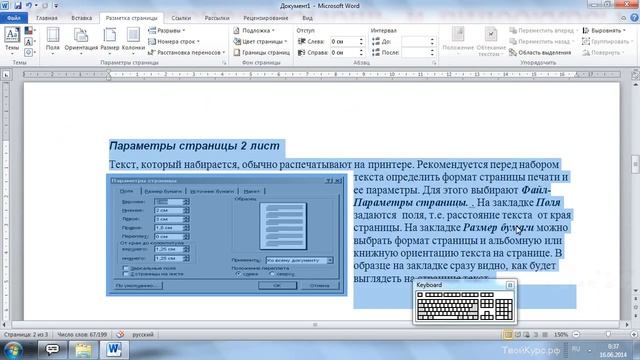Open File Explorer from taskbar

[x=83, y=350]
